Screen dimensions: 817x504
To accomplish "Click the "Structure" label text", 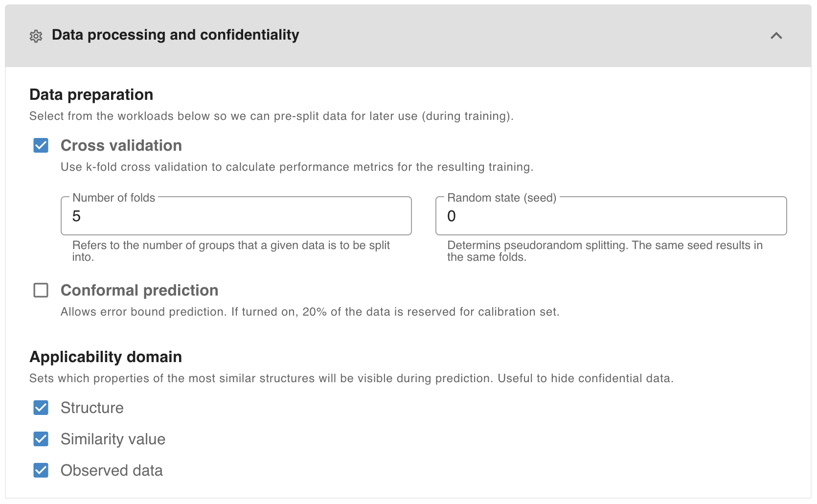I will click(92, 408).
